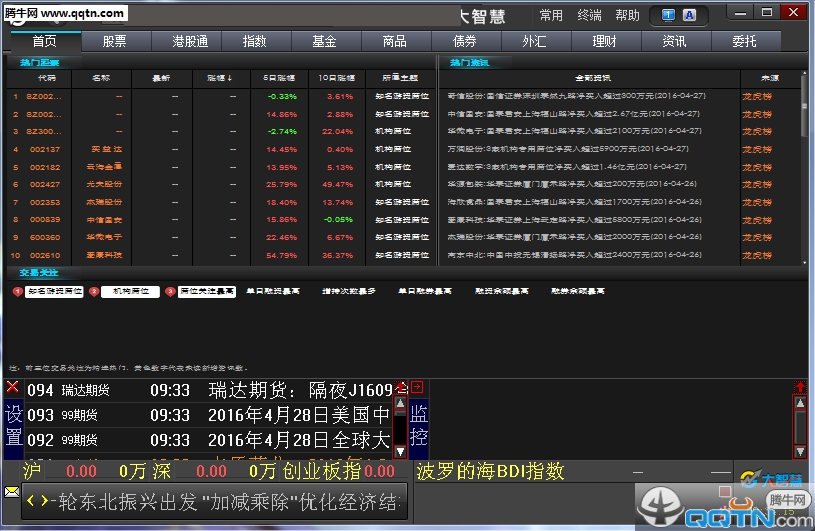The image size is (815, 531).
Task: Click the 54.79% five-day gain cell
Action: 282,256
